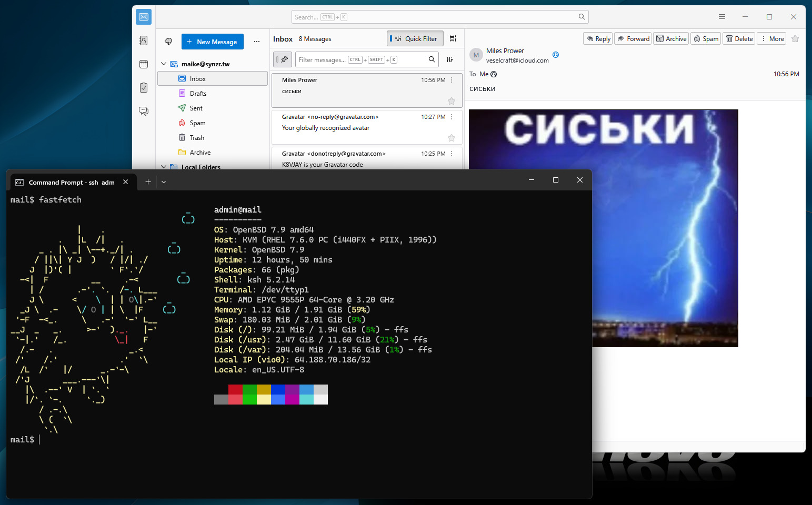Click the contact icon next to recipient 'Me'

point(494,74)
